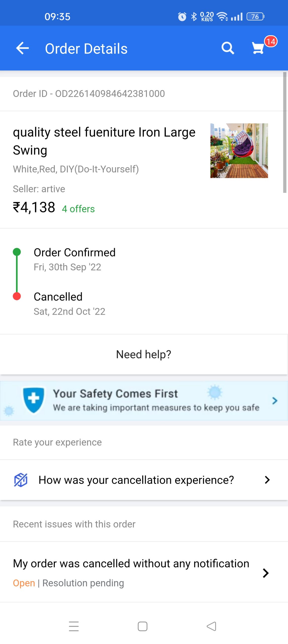Tap the safety shield icon
The width and height of the screenshot is (288, 644).
pos(33,400)
